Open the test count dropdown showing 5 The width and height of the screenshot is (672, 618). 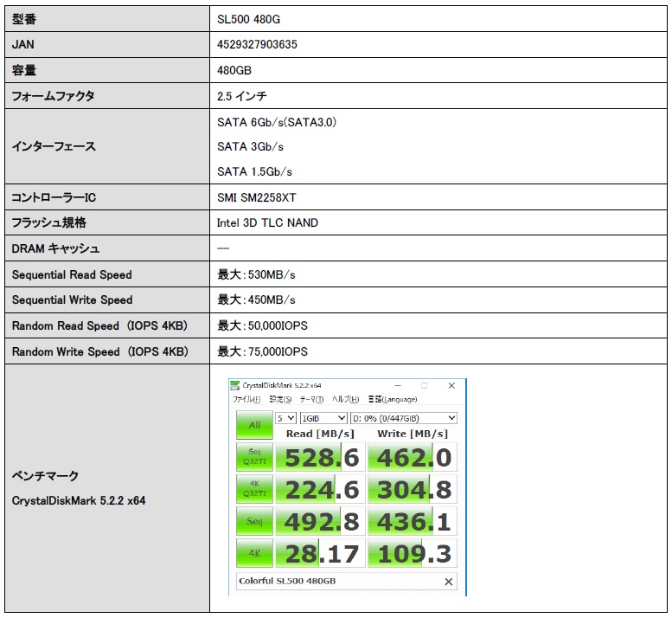(x=286, y=418)
